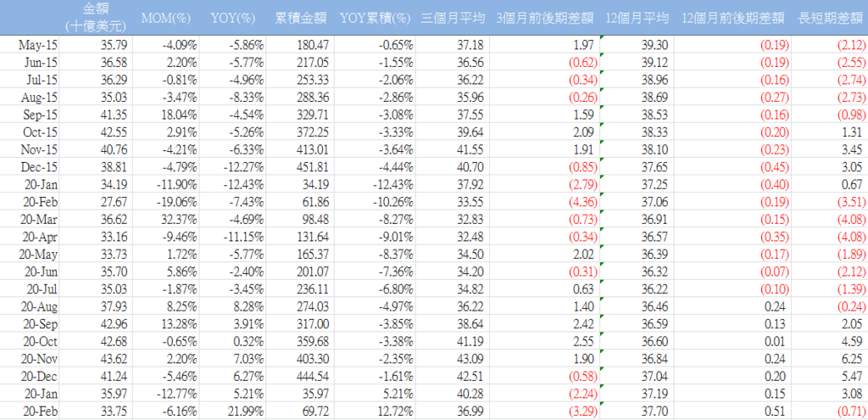Image resolution: width=868 pixels, height=420 pixels.
Task: Select the 12個月前後期差額 header
Action: (733, 18)
